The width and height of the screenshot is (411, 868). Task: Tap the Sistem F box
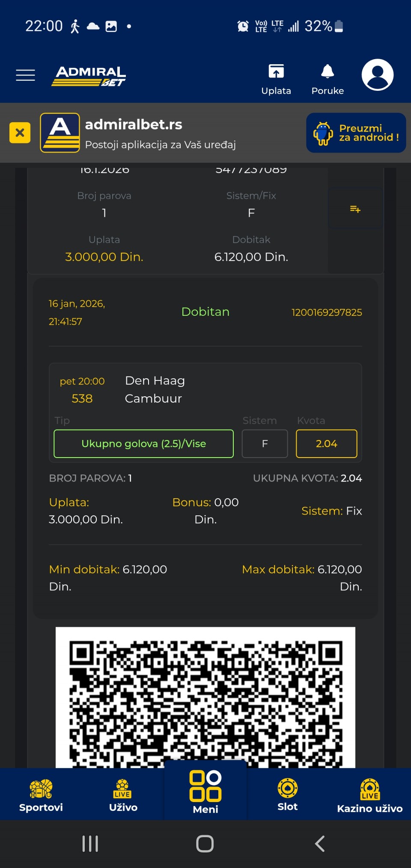(x=265, y=443)
